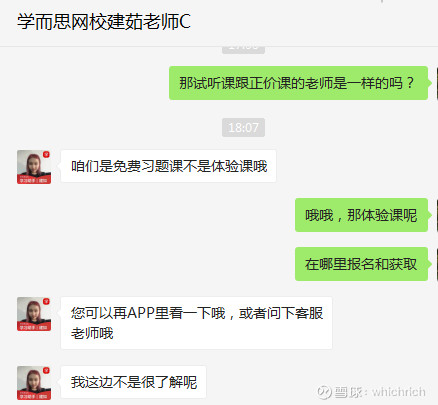438x405 pixels.
Task: Select the green bubble 那试听课跟正价课的老师是一样的吗
Action: (298, 83)
